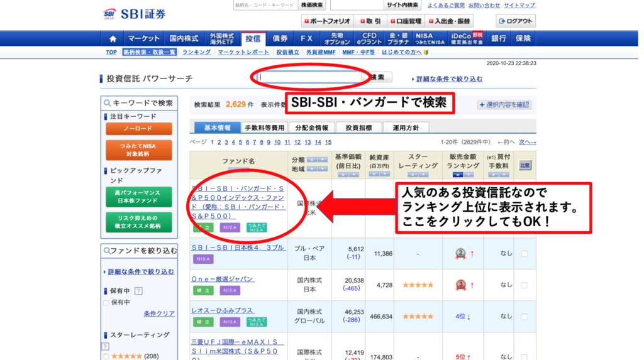Sort 地域 column descending
Viewport: 644px width, 360px height.
323,169
